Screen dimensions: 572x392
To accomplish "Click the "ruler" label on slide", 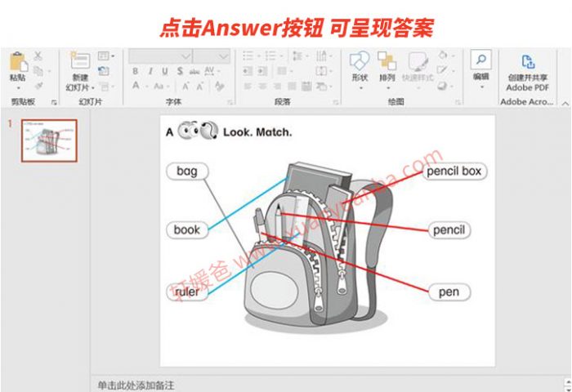I will coord(187,292).
